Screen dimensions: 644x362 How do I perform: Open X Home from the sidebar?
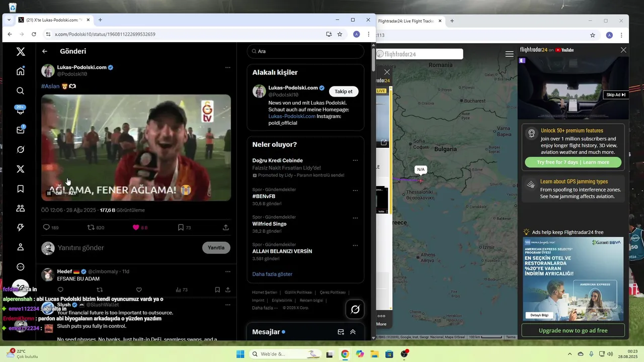coord(20,71)
